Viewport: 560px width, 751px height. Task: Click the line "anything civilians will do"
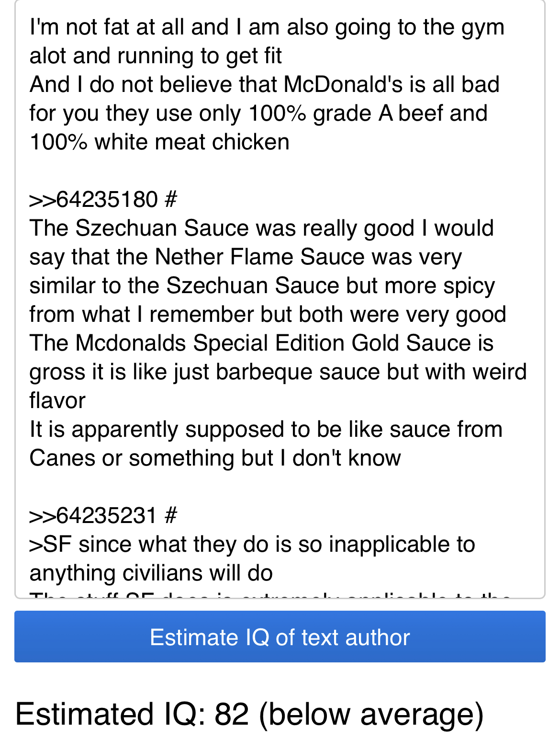pyautogui.click(x=151, y=573)
